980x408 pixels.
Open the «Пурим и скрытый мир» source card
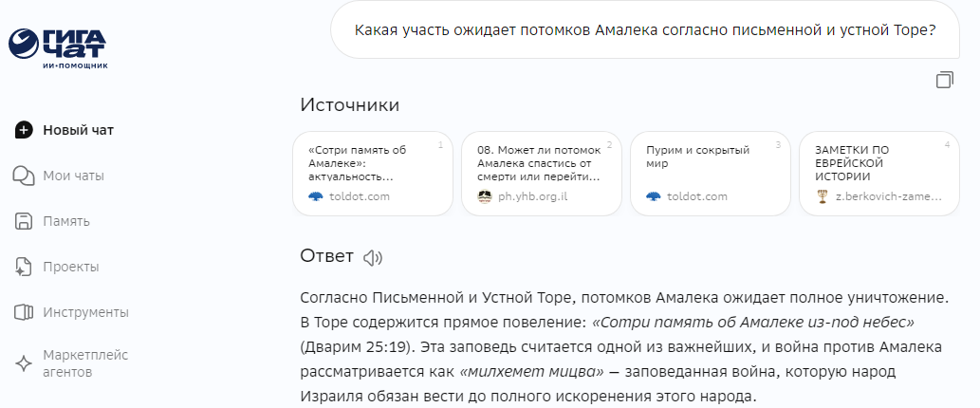coord(710,174)
